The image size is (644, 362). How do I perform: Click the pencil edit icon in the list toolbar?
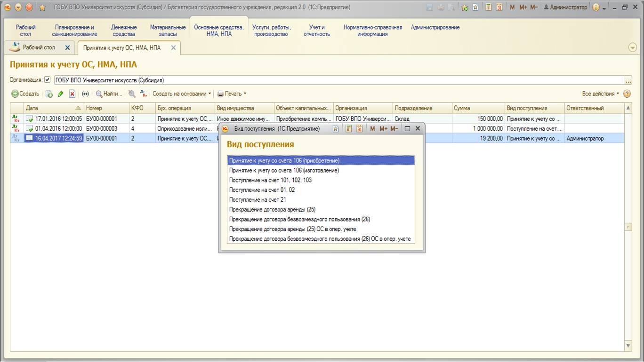tap(60, 94)
